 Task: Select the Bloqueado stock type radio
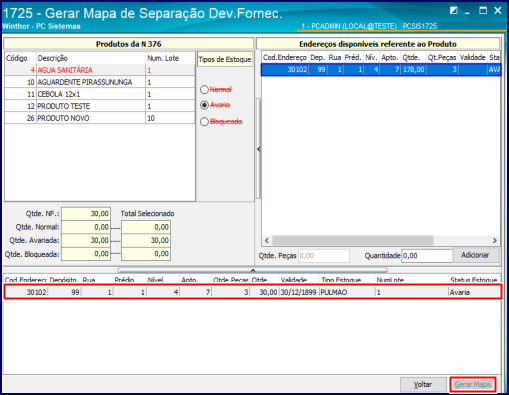(204, 122)
